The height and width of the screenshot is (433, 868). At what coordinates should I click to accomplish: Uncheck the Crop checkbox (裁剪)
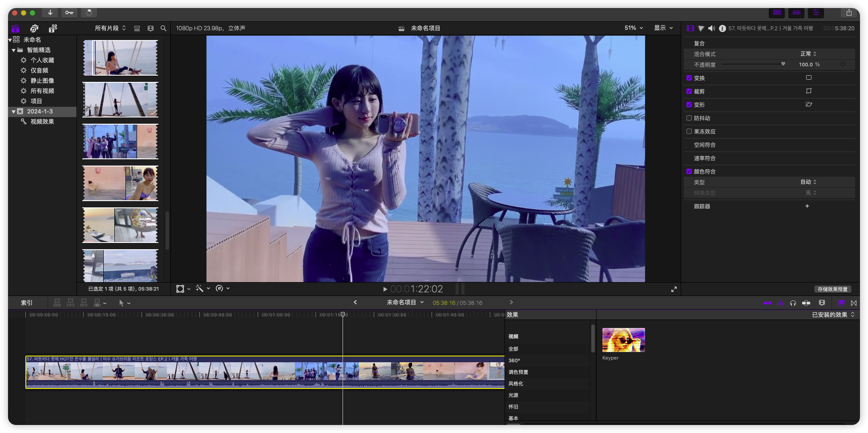tap(689, 91)
